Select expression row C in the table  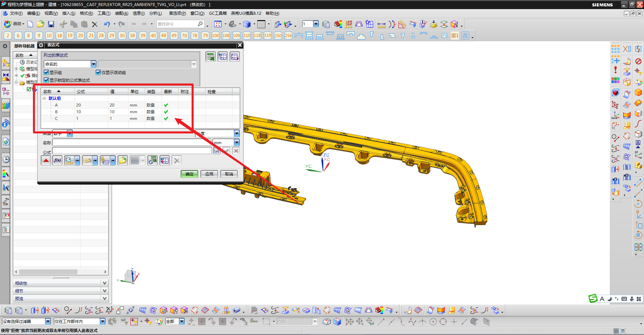tap(140, 119)
